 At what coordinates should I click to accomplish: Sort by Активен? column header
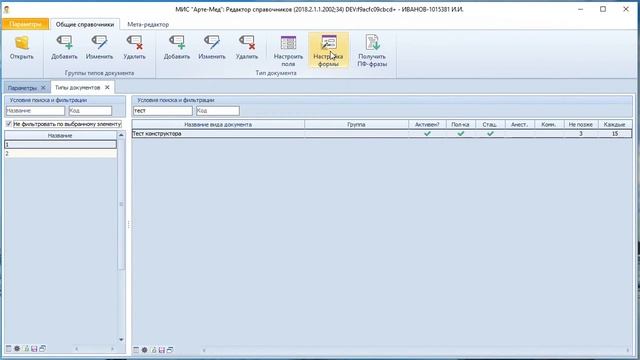tap(427, 124)
